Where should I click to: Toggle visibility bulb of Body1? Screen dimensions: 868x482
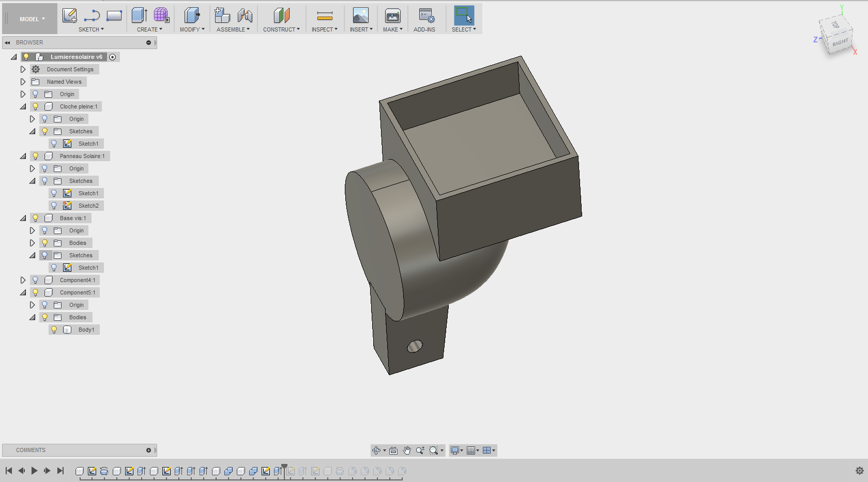[x=54, y=330]
